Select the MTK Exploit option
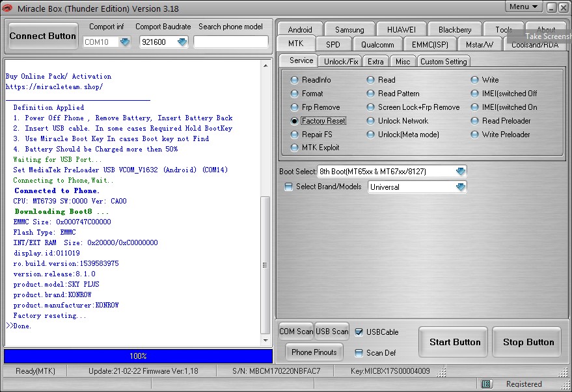Screen dimensions: 572x392 295,148
